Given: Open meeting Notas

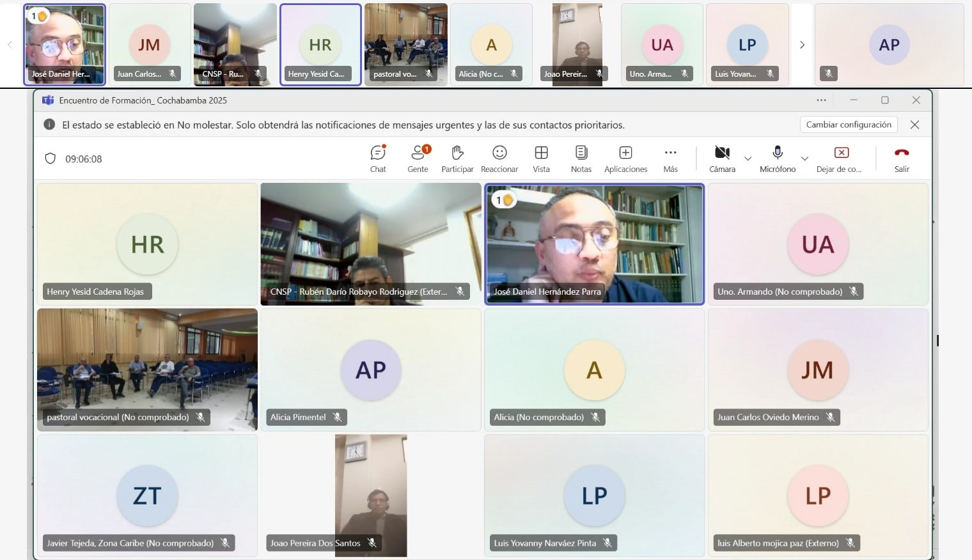Looking at the screenshot, I should pos(581,159).
